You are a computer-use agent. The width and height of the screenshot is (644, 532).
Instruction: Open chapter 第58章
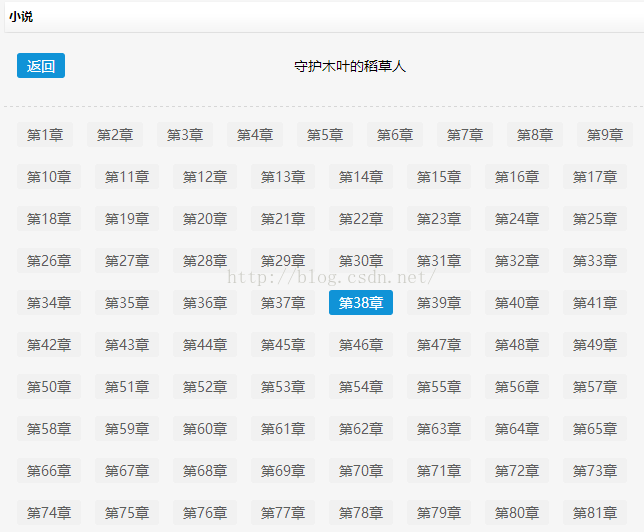tap(49, 428)
